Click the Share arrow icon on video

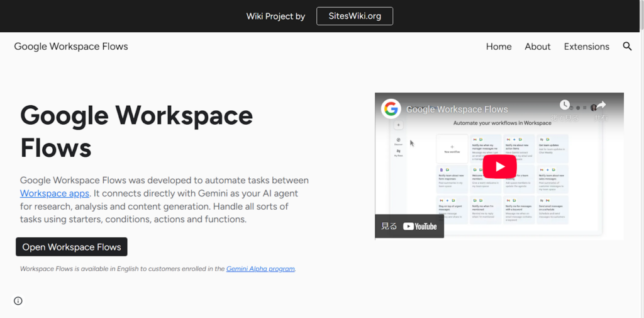[601, 106]
